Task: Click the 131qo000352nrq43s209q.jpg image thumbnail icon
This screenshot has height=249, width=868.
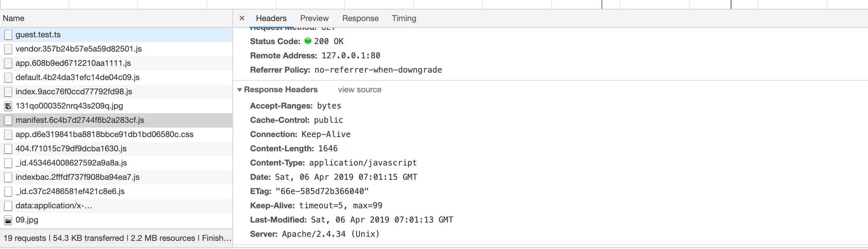Action: (x=8, y=106)
